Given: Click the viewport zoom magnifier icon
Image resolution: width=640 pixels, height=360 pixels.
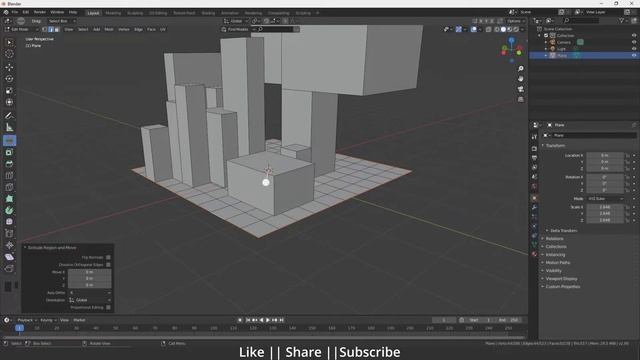Looking at the screenshot, I should click(x=520, y=69).
